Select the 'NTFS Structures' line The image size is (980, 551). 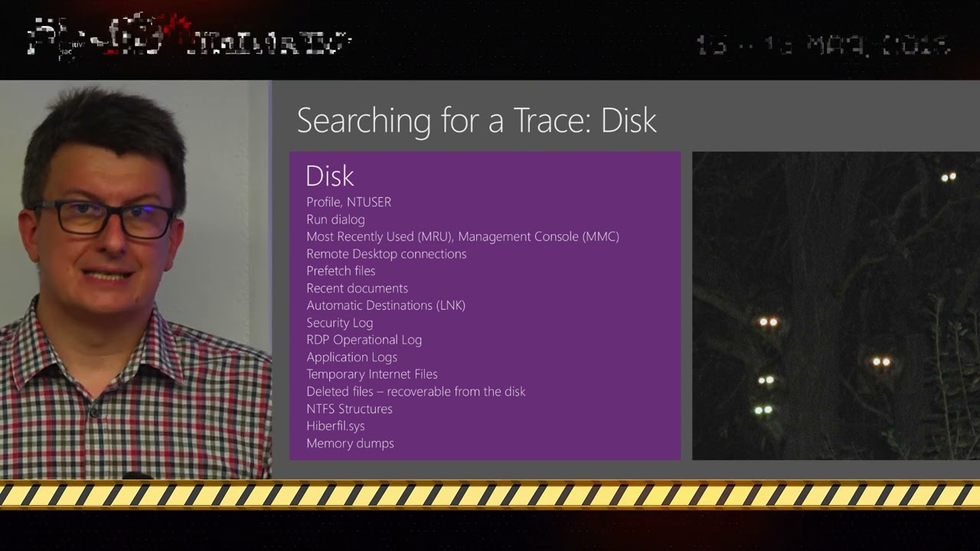tap(349, 409)
